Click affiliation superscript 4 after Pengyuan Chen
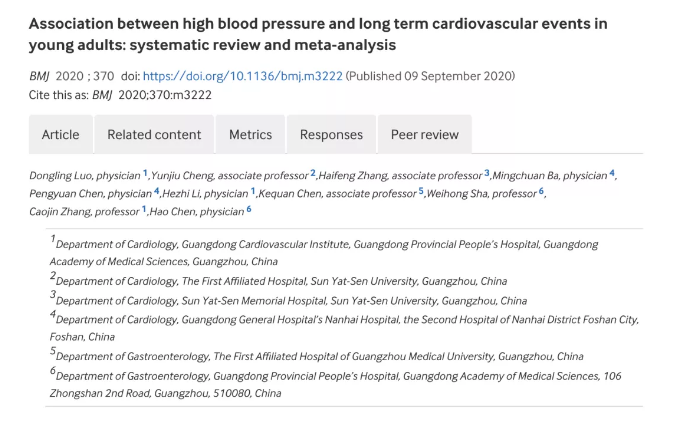The image size is (683, 421). click(x=156, y=191)
